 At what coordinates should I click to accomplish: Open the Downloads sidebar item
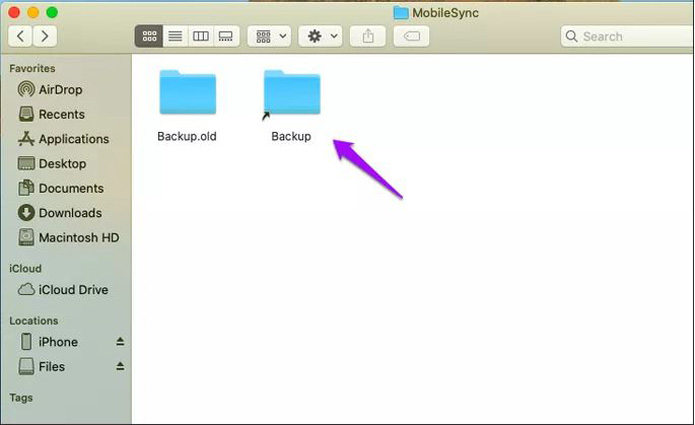[x=70, y=213]
